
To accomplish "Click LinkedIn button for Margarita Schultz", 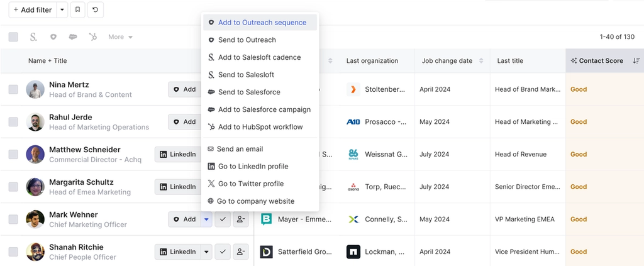I will point(178,187).
